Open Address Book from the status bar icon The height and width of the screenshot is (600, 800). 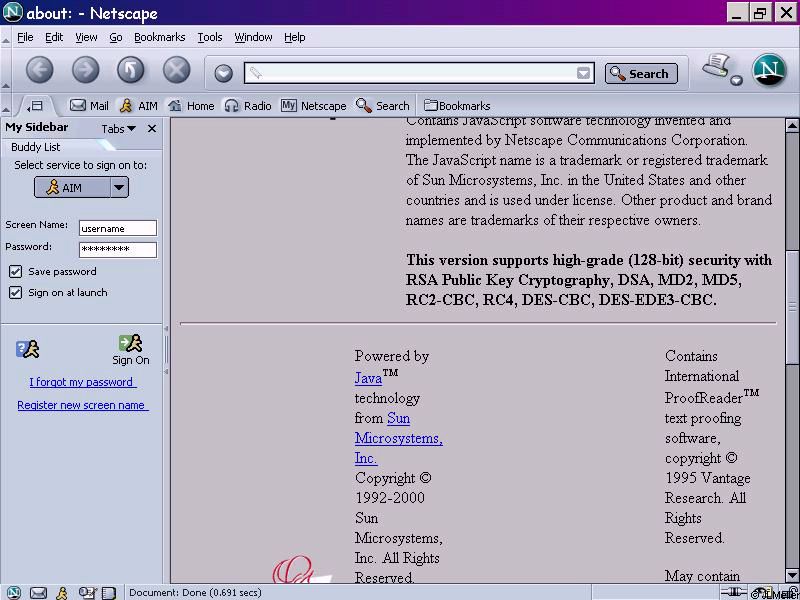pyautogui.click(x=109, y=593)
